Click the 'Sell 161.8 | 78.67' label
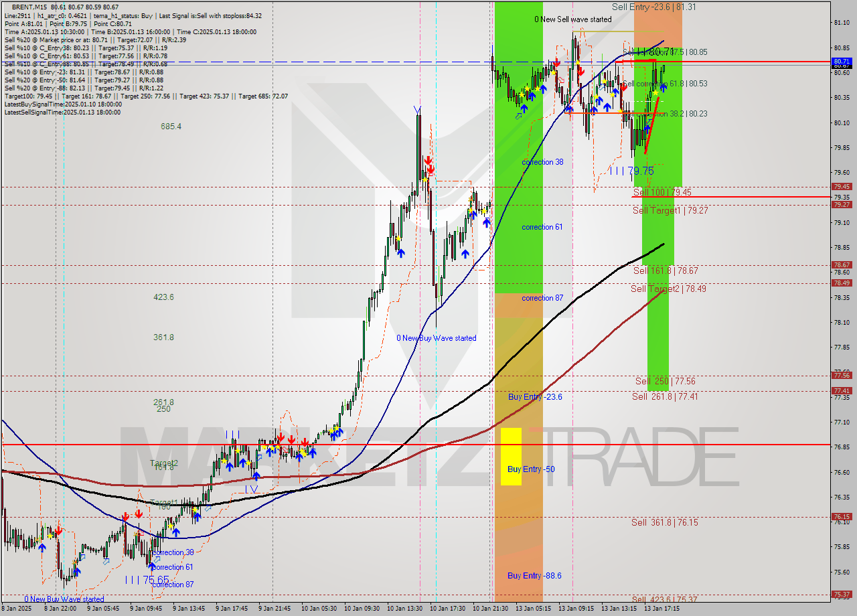 (666, 271)
